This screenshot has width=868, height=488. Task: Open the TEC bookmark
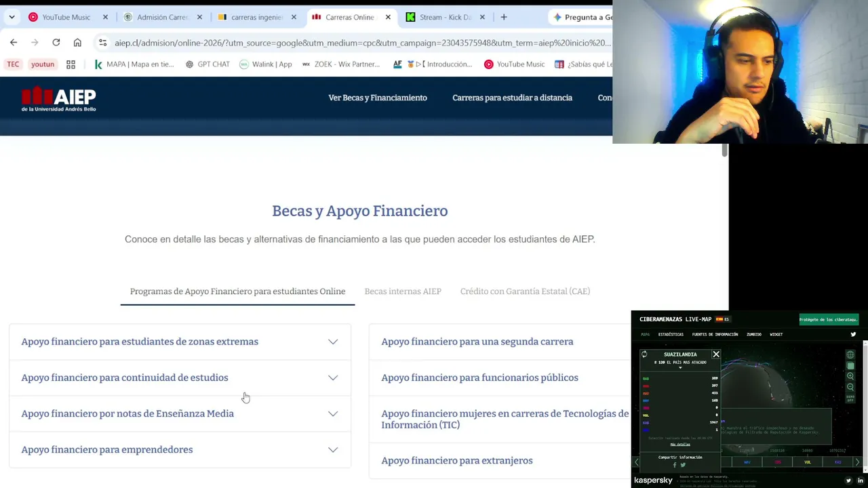13,64
